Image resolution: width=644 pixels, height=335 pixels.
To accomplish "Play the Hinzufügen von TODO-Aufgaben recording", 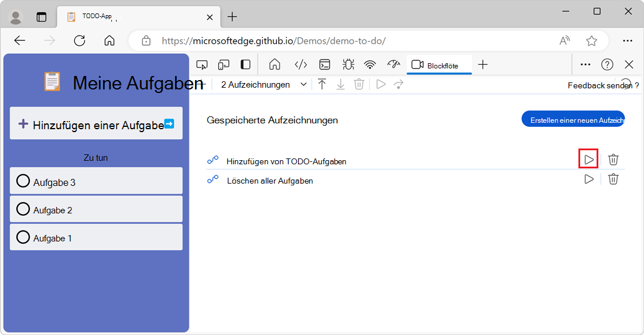I will [x=588, y=159].
